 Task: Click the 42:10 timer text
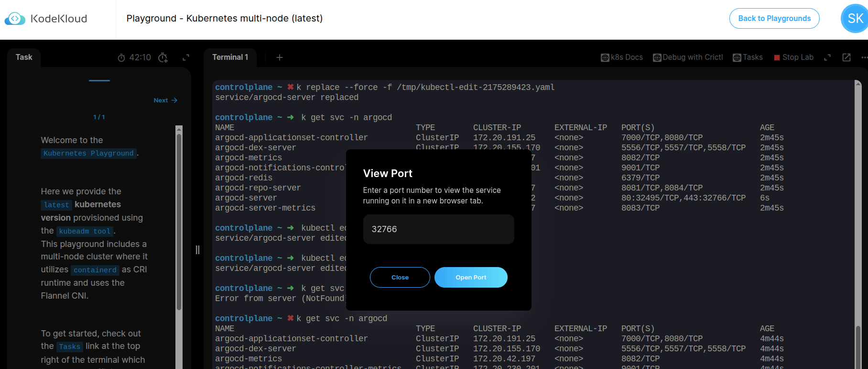140,57
